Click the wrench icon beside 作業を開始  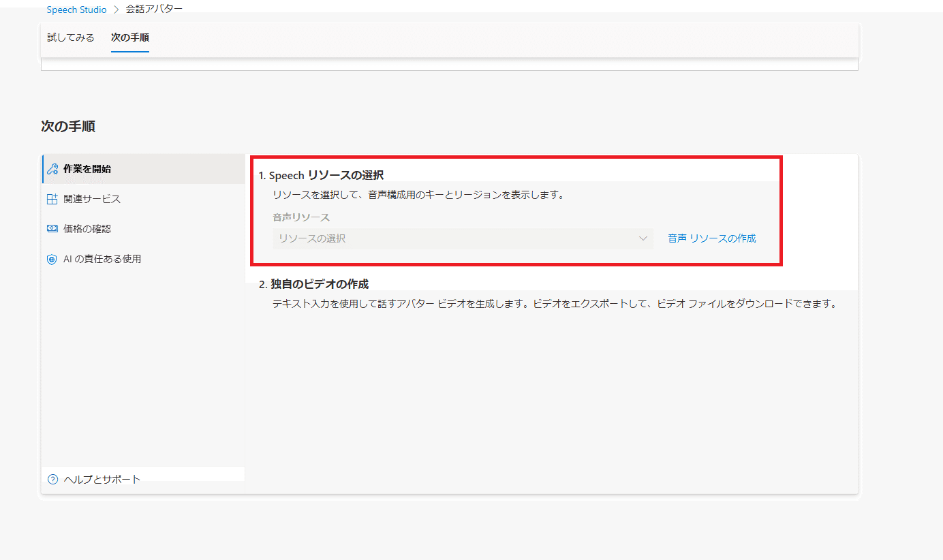click(52, 169)
